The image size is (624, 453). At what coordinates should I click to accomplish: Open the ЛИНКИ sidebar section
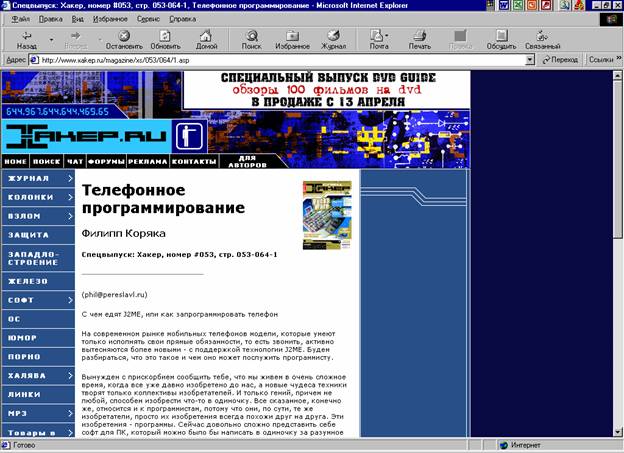pos(38,394)
